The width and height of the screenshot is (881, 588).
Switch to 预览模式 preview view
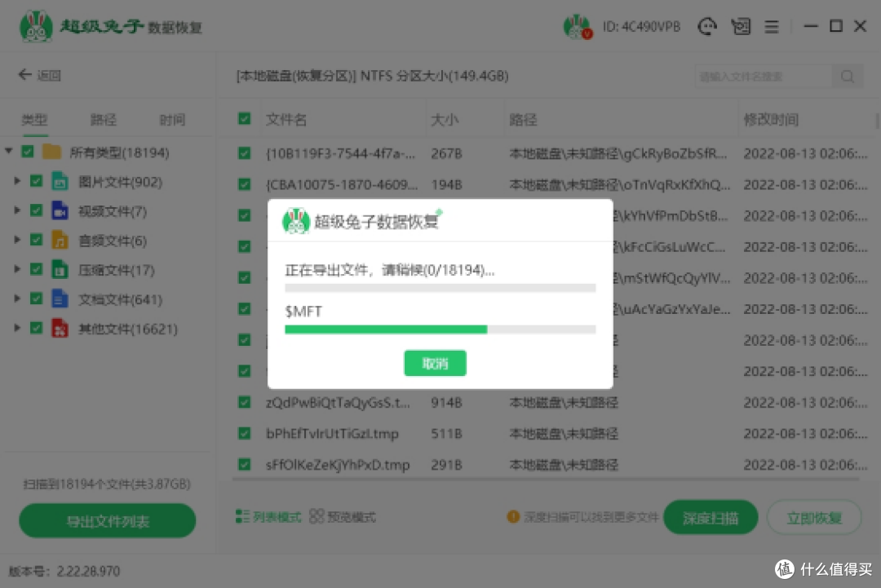pyautogui.click(x=343, y=517)
